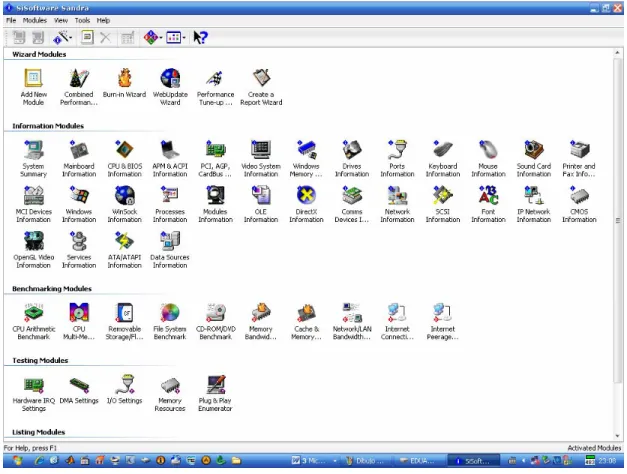Open Network/LAN Bandwidth benchmark

(x=352, y=321)
